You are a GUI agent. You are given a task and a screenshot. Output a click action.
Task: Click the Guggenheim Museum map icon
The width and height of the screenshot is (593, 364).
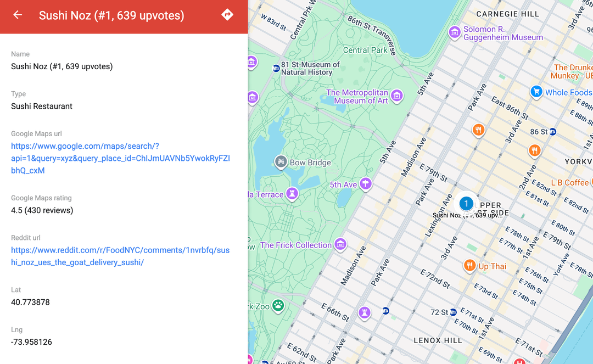click(x=454, y=33)
